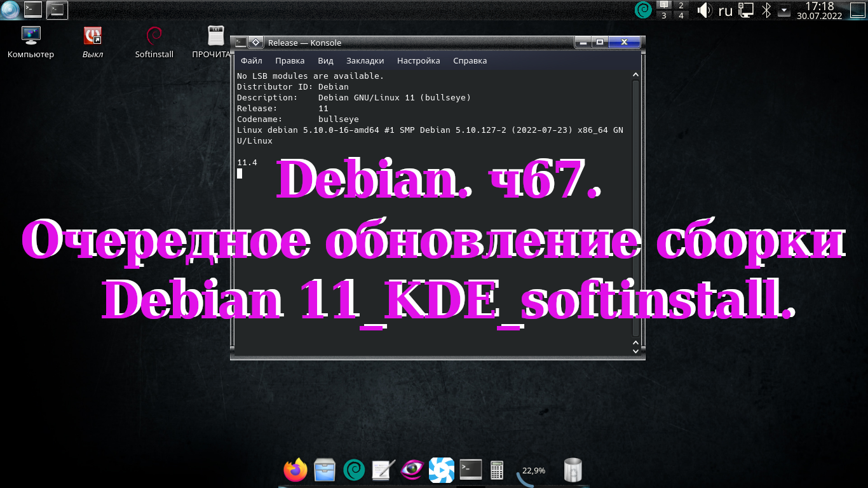This screenshot has width=868, height=488.
Task: Maximize the Konsole window
Action: (x=600, y=43)
